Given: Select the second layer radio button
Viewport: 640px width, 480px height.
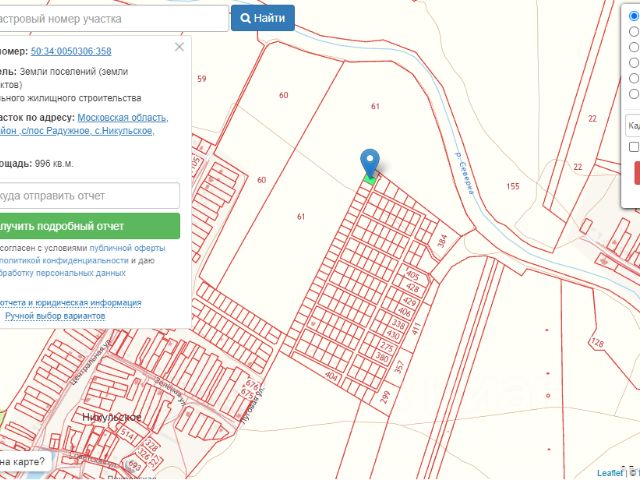Looking at the screenshot, I should pyautogui.click(x=634, y=31).
